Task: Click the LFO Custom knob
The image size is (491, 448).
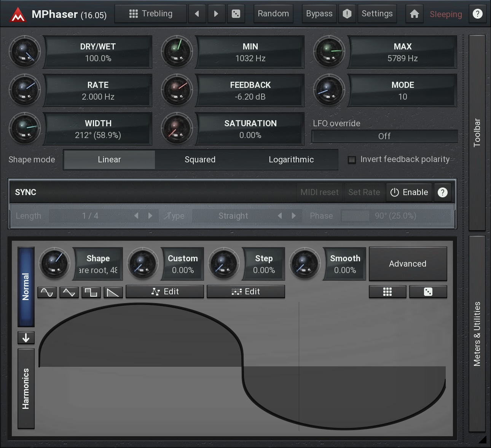Action: tap(142, 264)
